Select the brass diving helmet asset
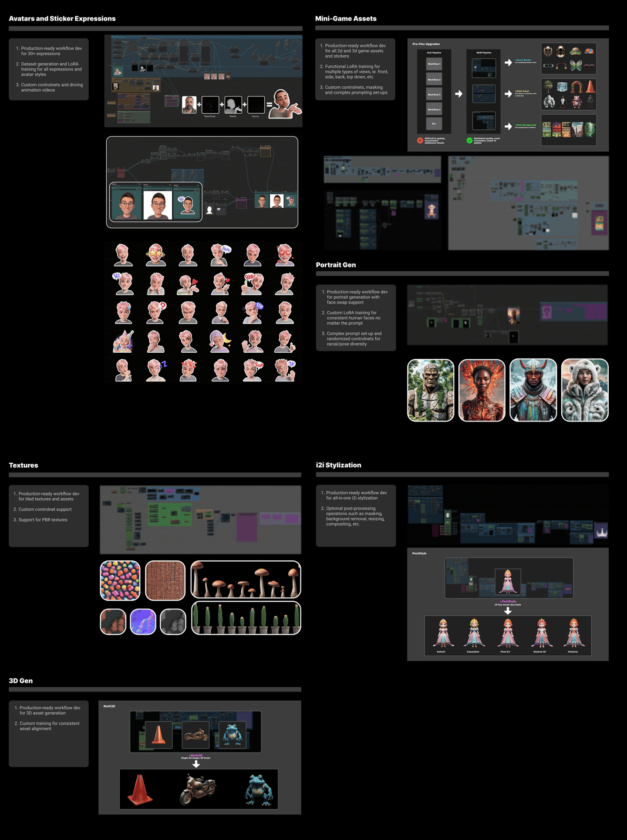This screenshot has height=840, width=627. pos(561,52)
